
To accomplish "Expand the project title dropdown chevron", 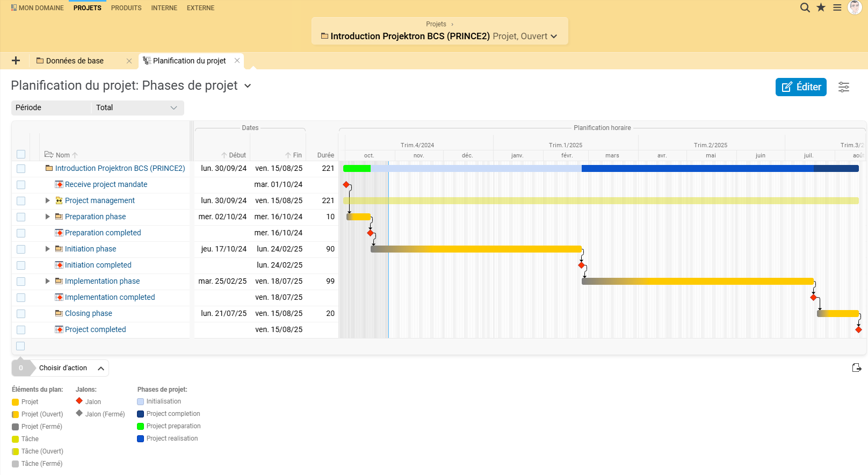I will tap(554, 37).
